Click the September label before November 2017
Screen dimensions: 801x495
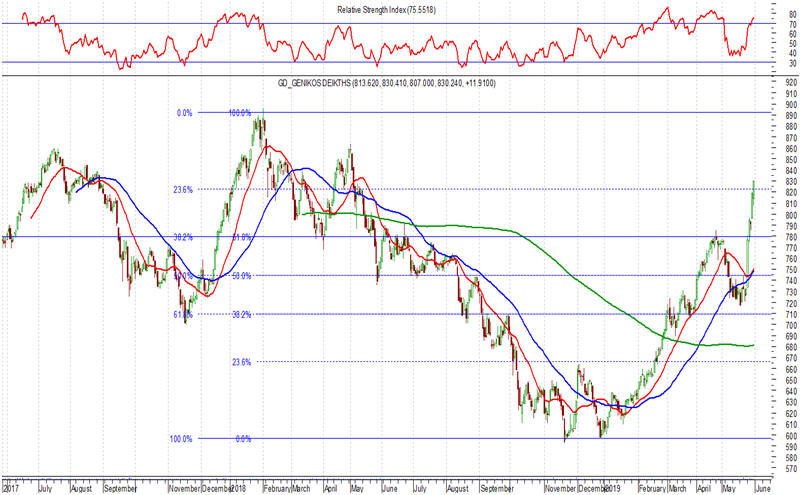(121, 489)
